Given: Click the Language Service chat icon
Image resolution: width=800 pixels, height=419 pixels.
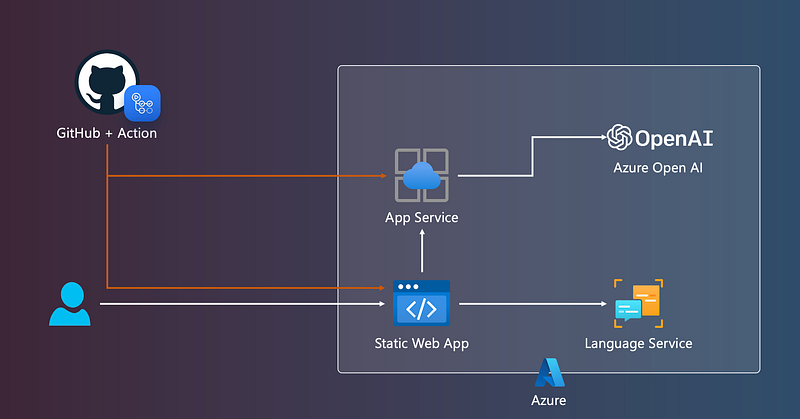Looking at the screenshot, I should pyautogui.click(x=639, y=303).
